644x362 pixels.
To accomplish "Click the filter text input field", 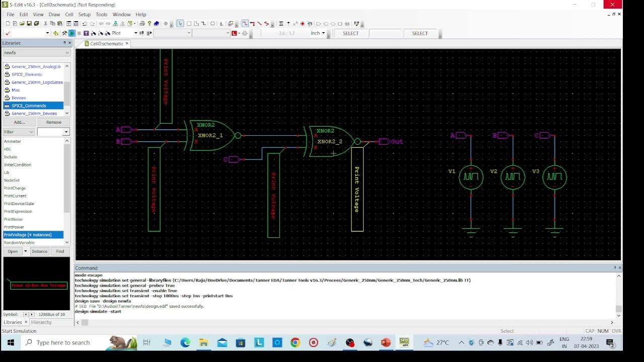I will tap(50, 132).
